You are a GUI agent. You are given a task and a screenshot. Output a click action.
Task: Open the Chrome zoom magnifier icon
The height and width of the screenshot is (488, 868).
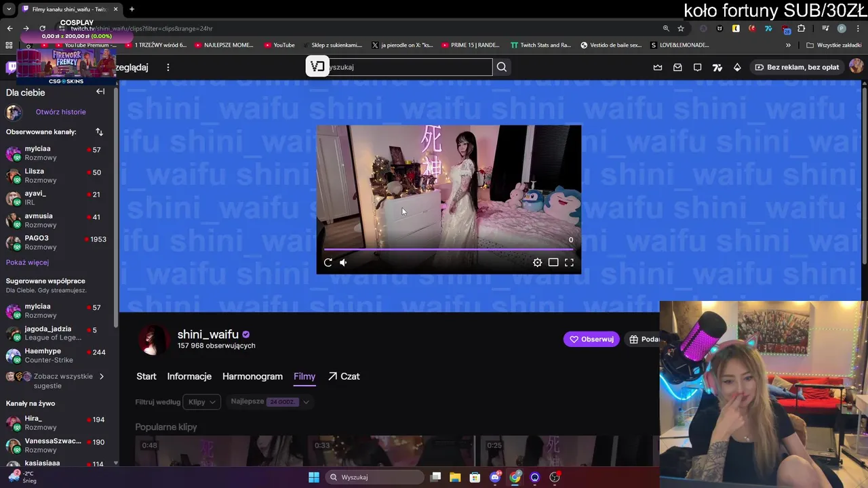pos(666,28)
